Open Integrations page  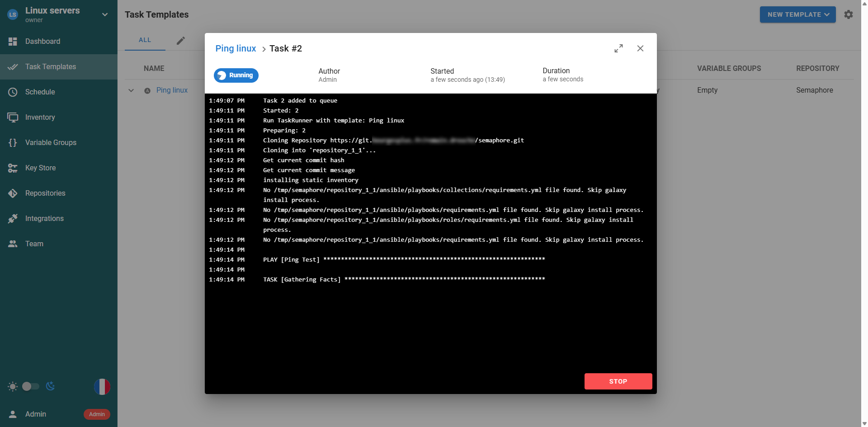[x=44, y=219]
